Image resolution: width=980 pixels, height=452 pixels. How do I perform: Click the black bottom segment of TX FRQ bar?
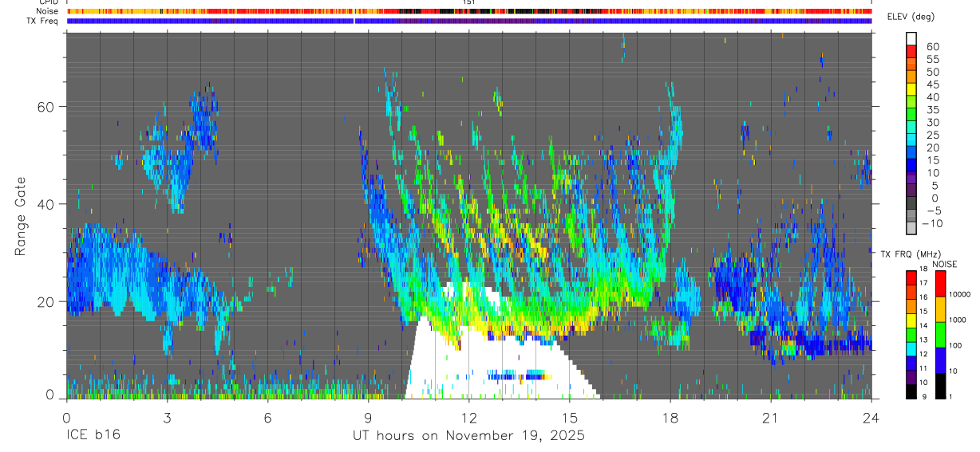tap(911, 391)
